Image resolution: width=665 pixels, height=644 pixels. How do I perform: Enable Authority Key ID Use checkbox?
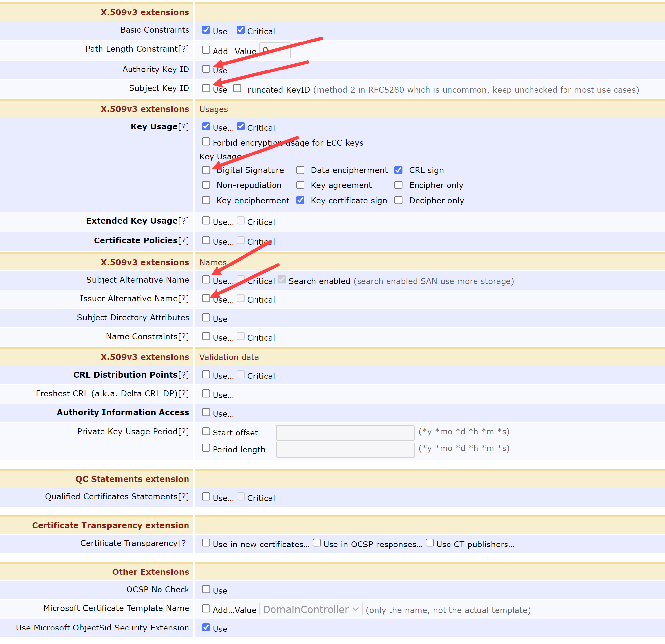click(206, 69)
